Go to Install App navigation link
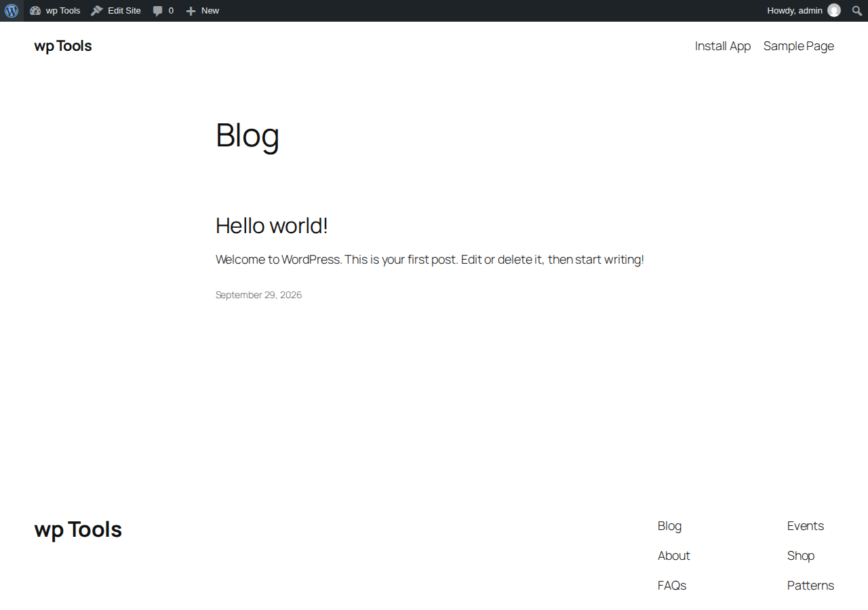The height and width of the screenshot is (610, 868). (723, 46)
